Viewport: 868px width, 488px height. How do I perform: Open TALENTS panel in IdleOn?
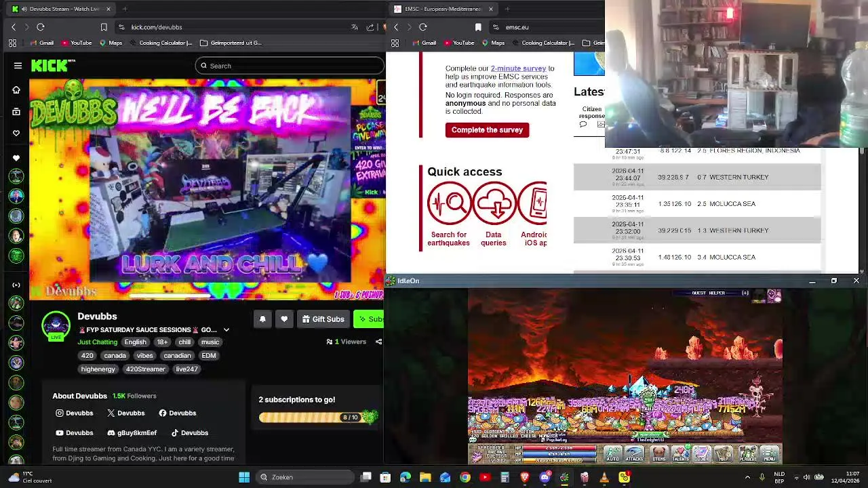pos(680,454)
